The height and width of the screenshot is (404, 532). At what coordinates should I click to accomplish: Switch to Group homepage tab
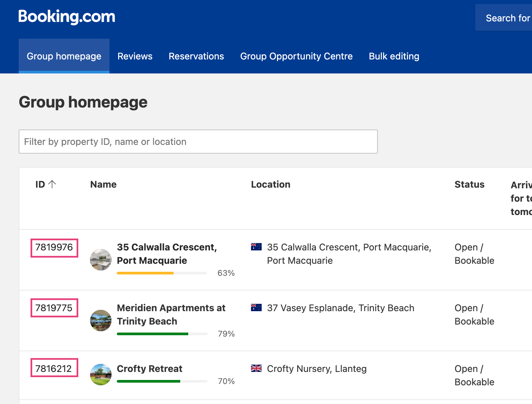point(64,56)
